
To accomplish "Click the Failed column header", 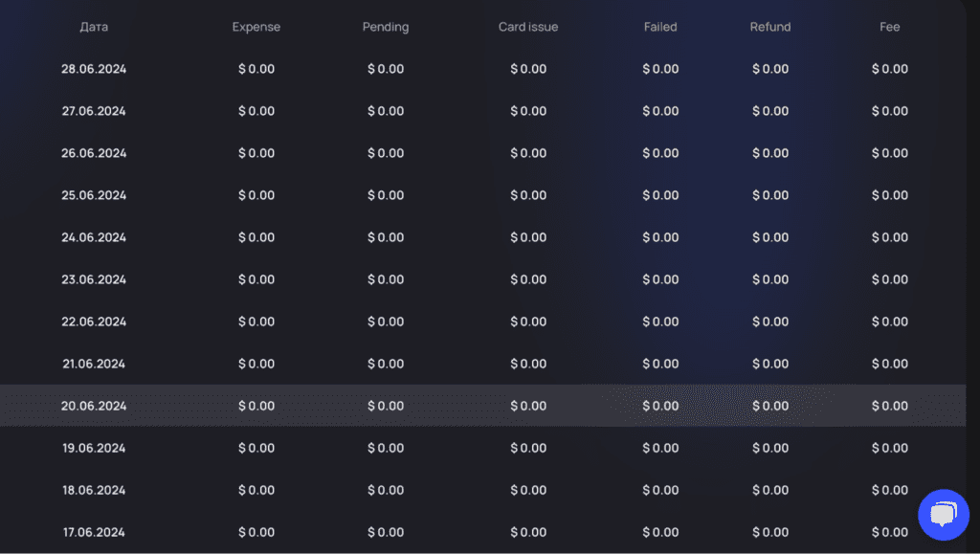I will [x=660, y=27].
